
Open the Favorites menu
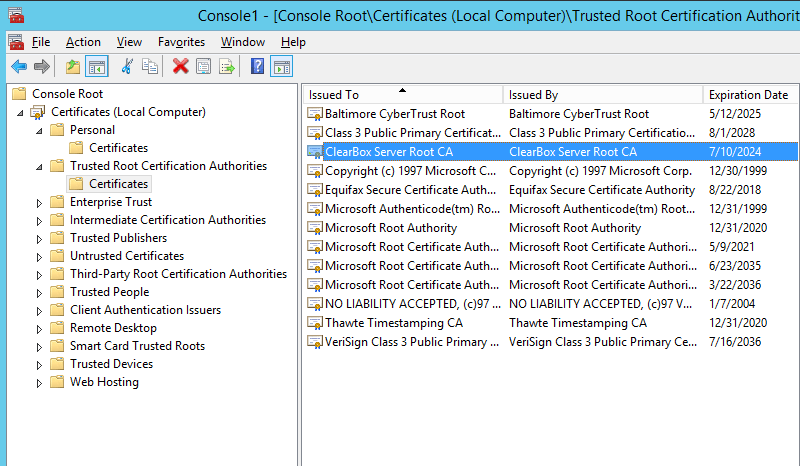tap(181, 42)
